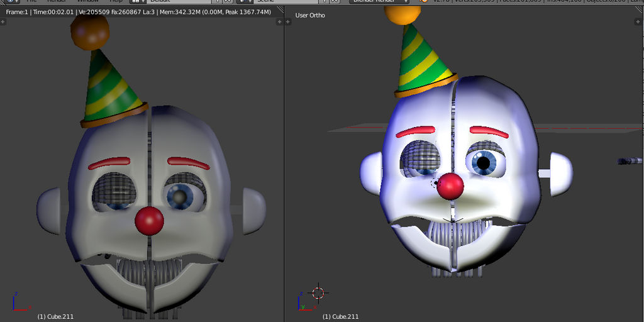Click '(1) Cube.211' label in 3D viewport
The height and width of the screenshot is (322, 644).
pos(340,316)
